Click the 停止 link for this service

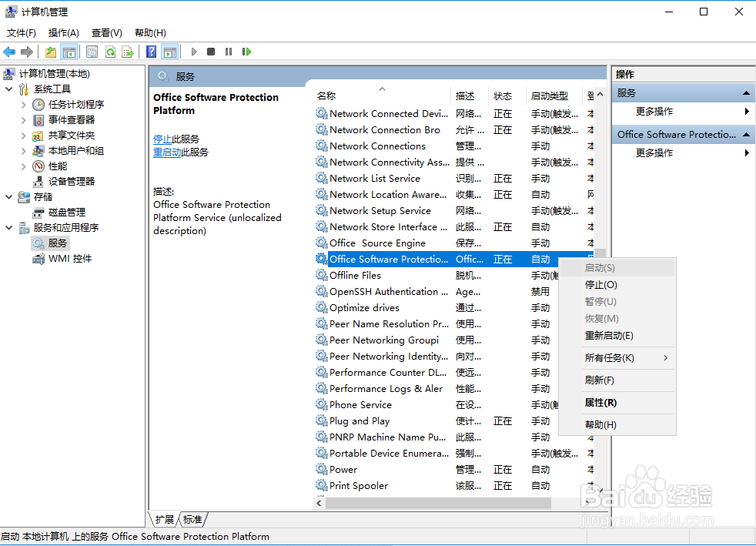coord(162,139)
